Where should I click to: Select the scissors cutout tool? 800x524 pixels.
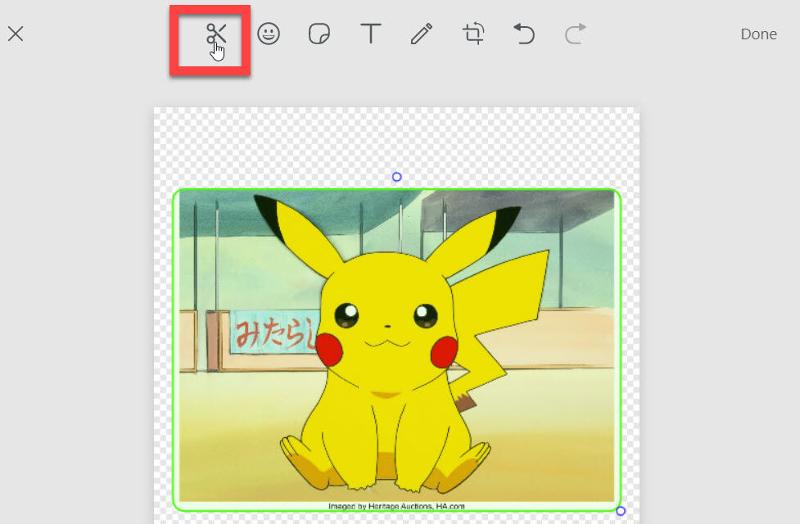point(216,34)
